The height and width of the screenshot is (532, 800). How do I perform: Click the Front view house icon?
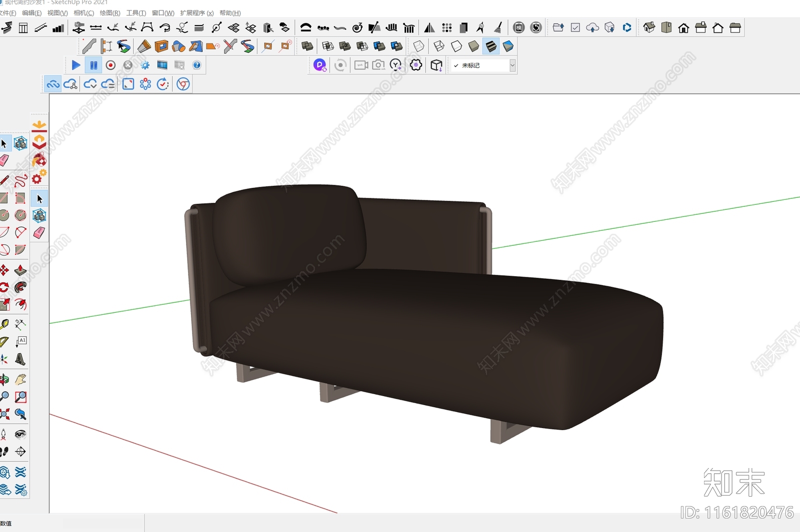(683, 27)
